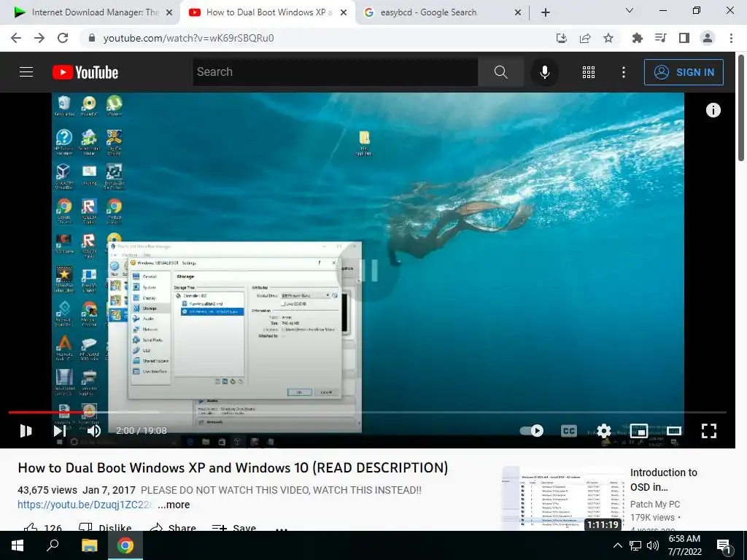Open the Windows Start menu
Image resolution: width=747 pixels, height=560 pixels.
tap(18, 545)
